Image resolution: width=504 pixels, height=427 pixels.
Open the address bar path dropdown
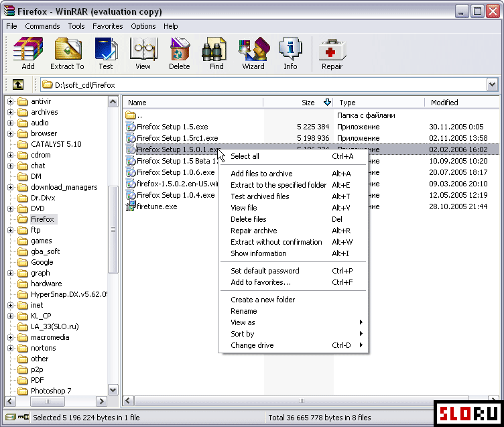click(492, 85)
